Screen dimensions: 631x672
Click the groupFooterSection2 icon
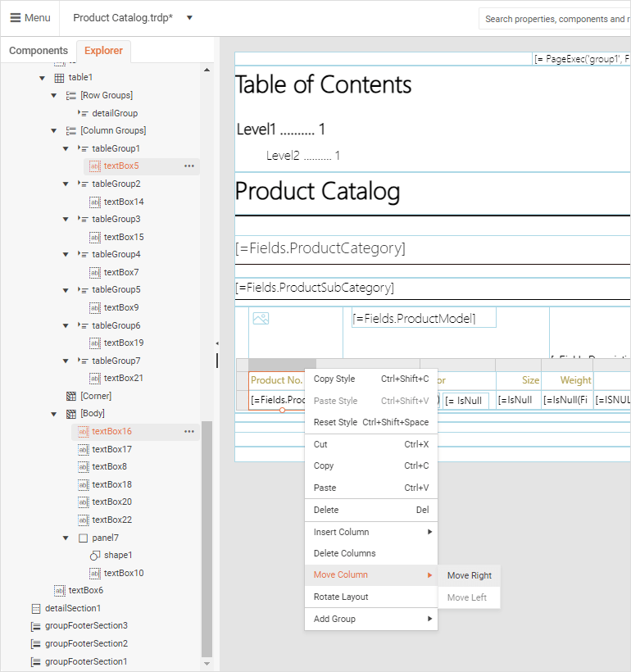tap(36, 644)
